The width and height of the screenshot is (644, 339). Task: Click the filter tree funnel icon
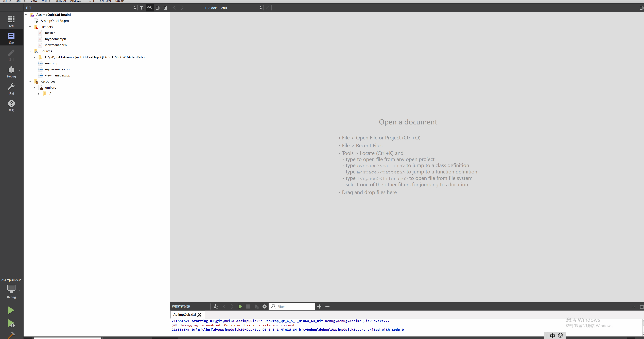tap(142, 8)
